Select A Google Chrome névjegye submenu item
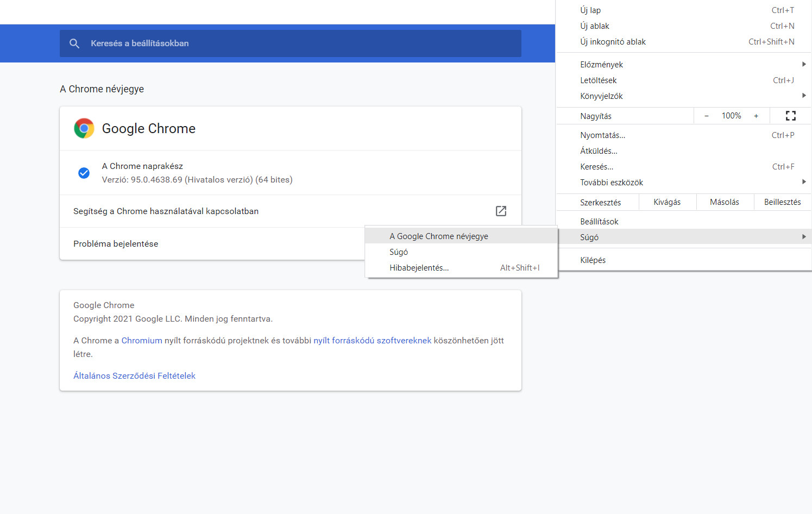Image resolution: width=812 pixels, height=514 pixels. click(462, 236)
